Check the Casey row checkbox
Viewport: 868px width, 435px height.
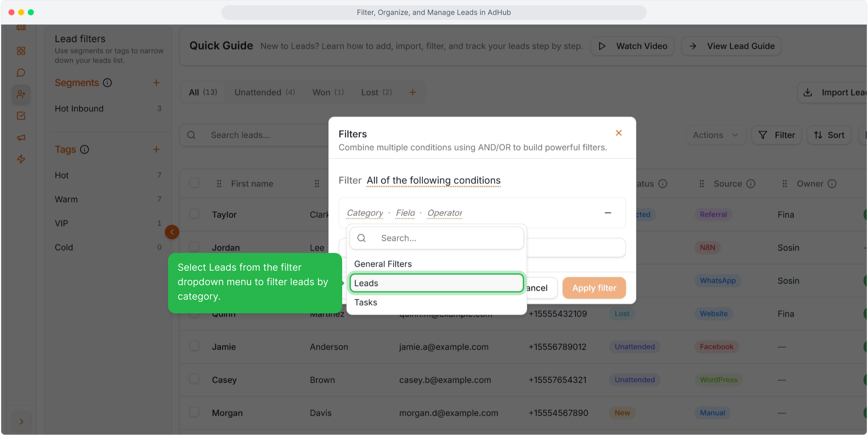194,379
